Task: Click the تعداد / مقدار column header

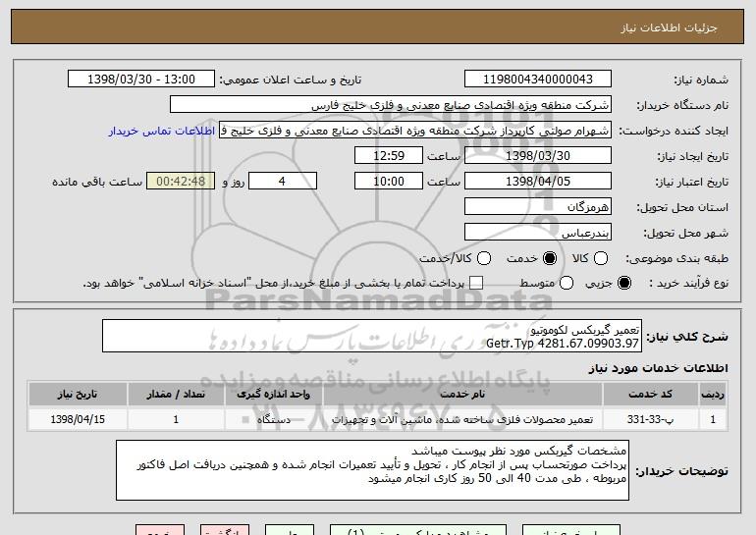Action: (x=176, y=395)
